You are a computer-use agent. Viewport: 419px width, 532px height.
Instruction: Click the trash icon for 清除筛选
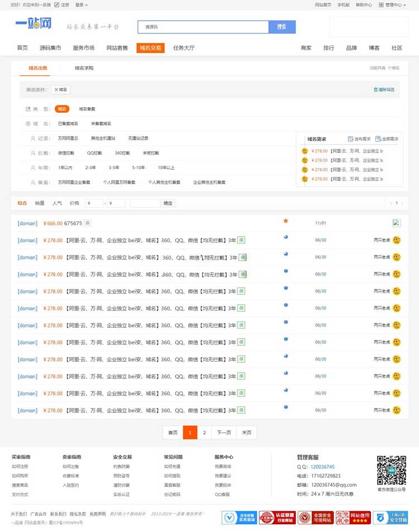375,89
